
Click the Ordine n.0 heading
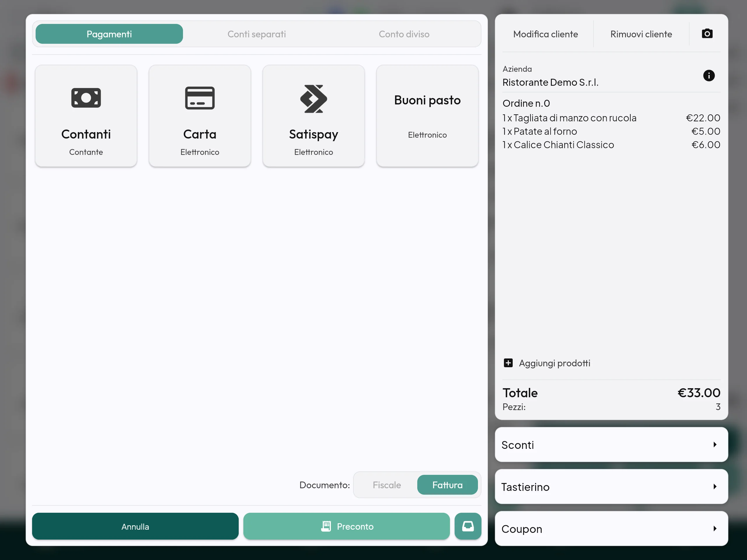point(526,103)
